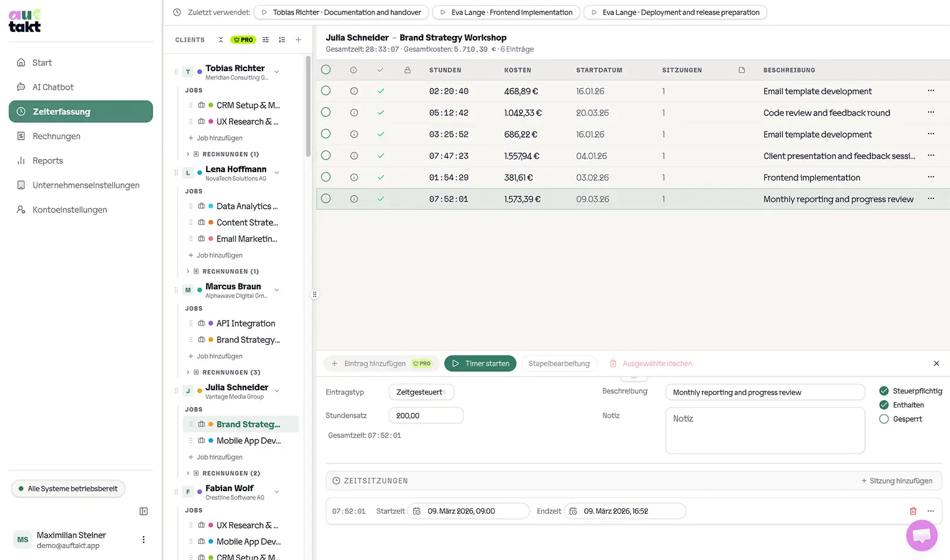950x560 pixels.
Task: Select the Monthly reporting entry row checkbox
Action: (x=325, y=199)
